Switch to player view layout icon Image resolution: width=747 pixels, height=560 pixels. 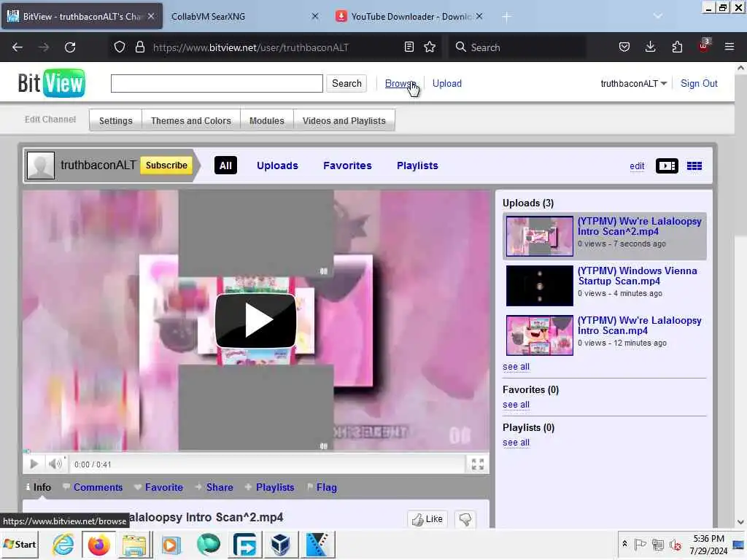coord(667,166)
